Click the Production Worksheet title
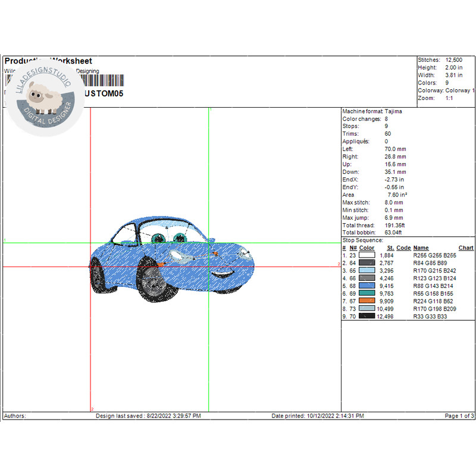Viewport: 476px width, 476px height. click(48, 61)
